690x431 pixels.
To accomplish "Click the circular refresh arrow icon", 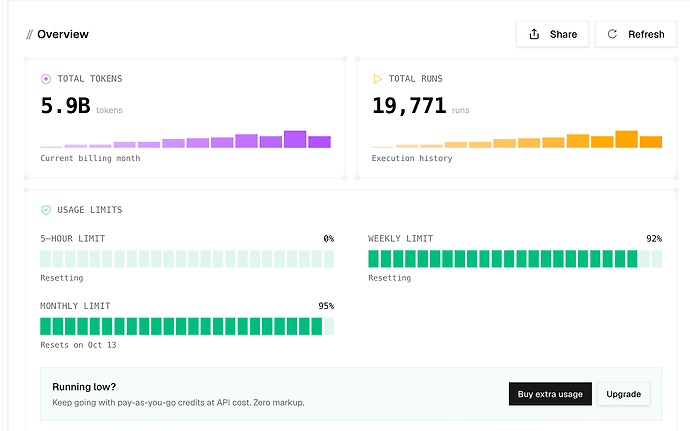I will 612,34.
